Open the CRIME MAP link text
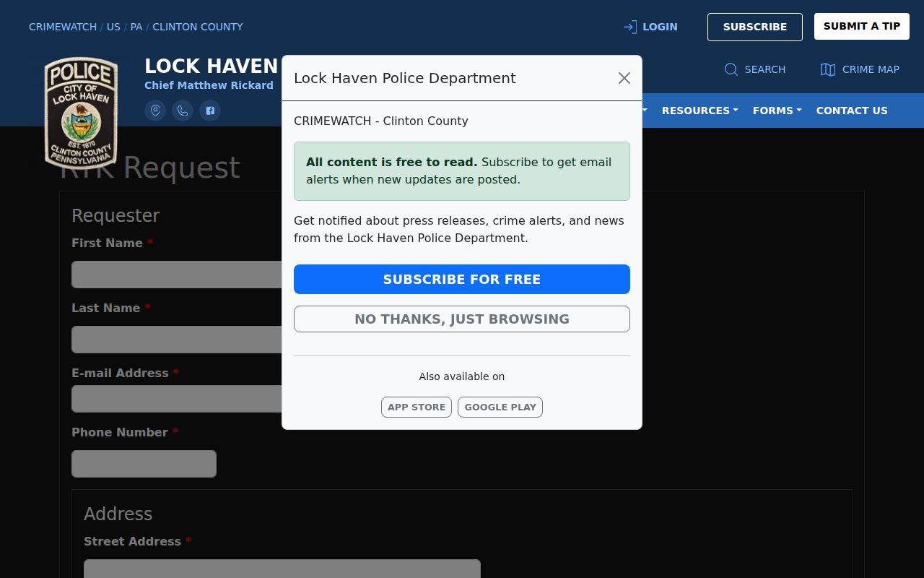924x578 pixels. (871, 69)
